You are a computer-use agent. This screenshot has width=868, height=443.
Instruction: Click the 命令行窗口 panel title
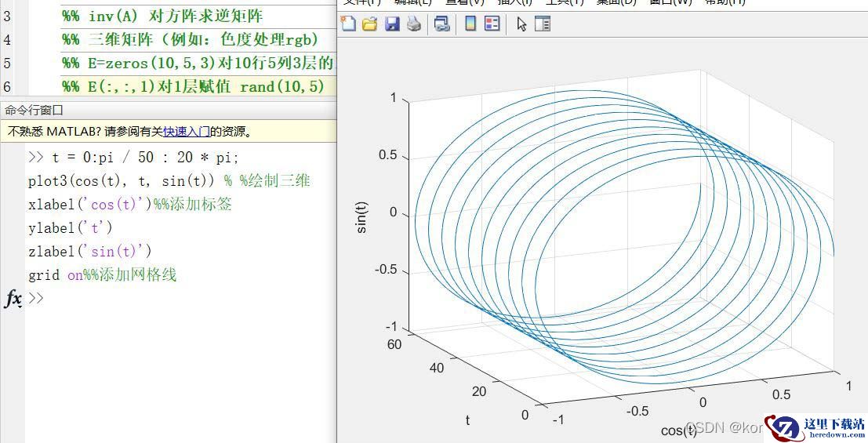tap(34, 111)
